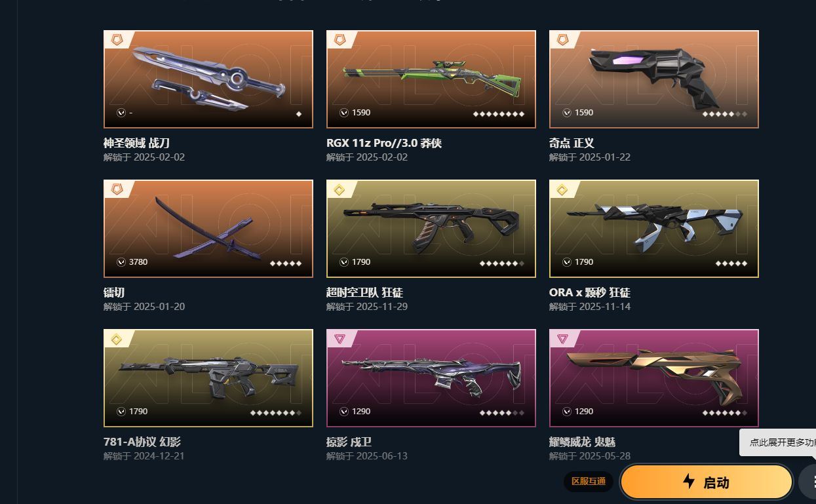The height and width of the screenshot is (504, 816).
Task: Open the 781-A协议 幻影 skin thumbnail
Action: (208, 378)
